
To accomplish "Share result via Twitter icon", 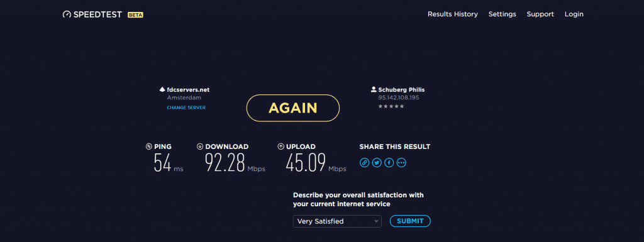I will pyautogui.click(x=377, y=163).
